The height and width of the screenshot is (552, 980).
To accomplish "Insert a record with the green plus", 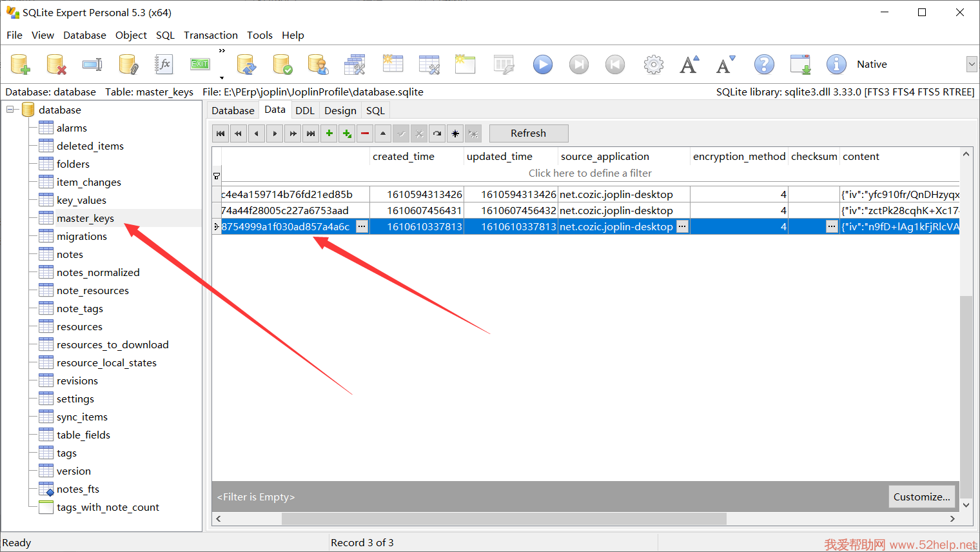I will click(x=329, y=133).
